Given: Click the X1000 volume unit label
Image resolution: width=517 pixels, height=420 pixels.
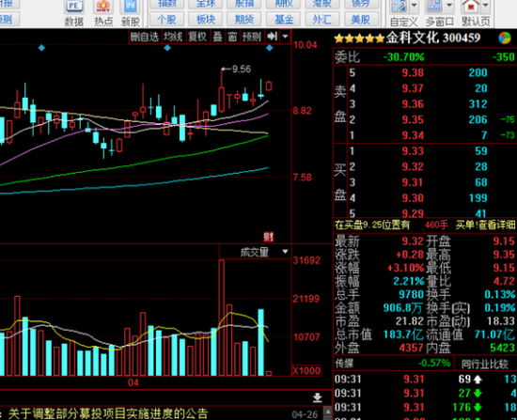Looking at the screenshot, I should tap(306, 371).
